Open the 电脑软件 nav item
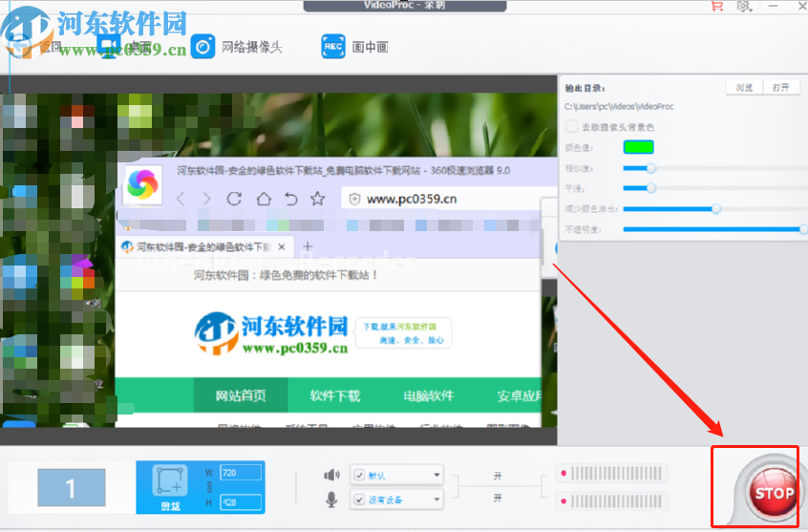Image resolution: width=808 pixels, height=532 pixels. (x=429, y=395)
